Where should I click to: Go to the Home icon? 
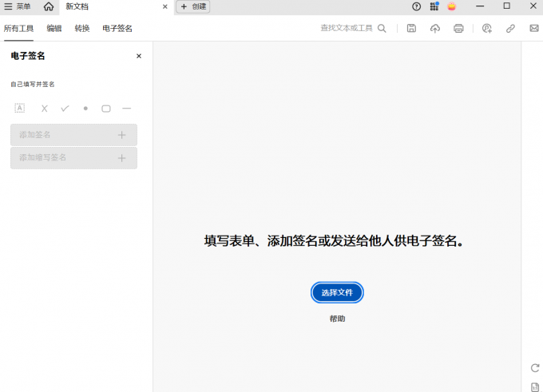[49, 6]
